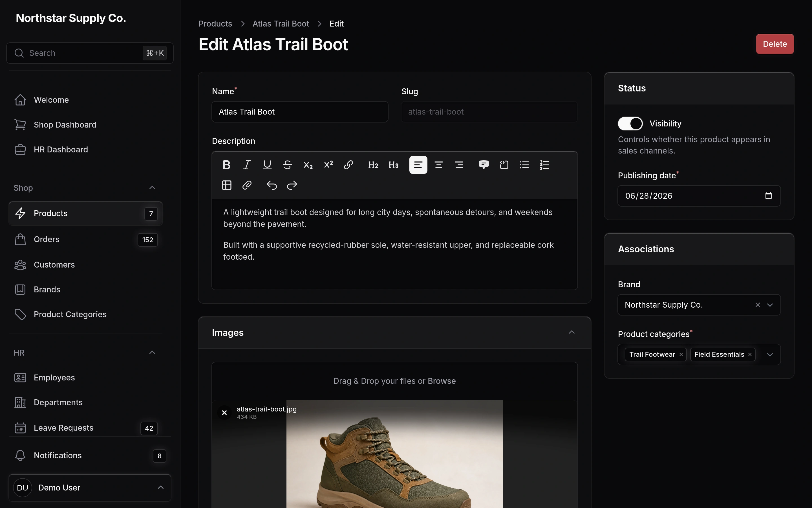Insert a table into the description

pos(226,185)
